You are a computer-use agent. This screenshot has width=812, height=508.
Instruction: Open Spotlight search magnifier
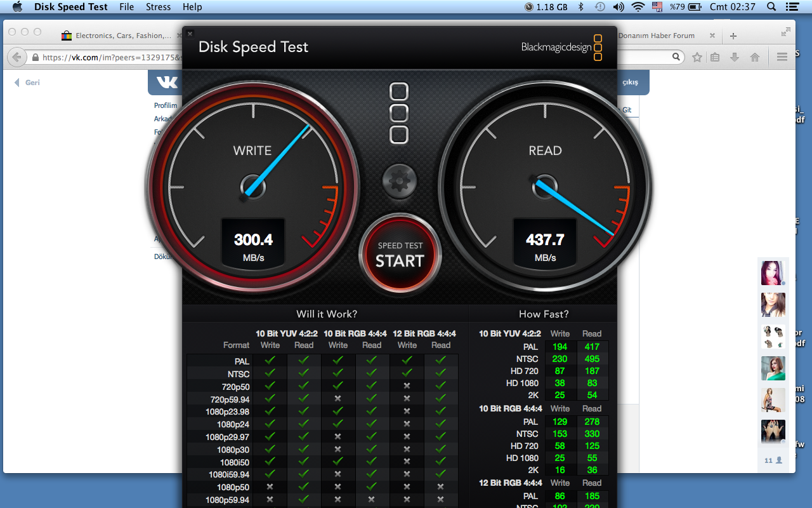point(771,7)
